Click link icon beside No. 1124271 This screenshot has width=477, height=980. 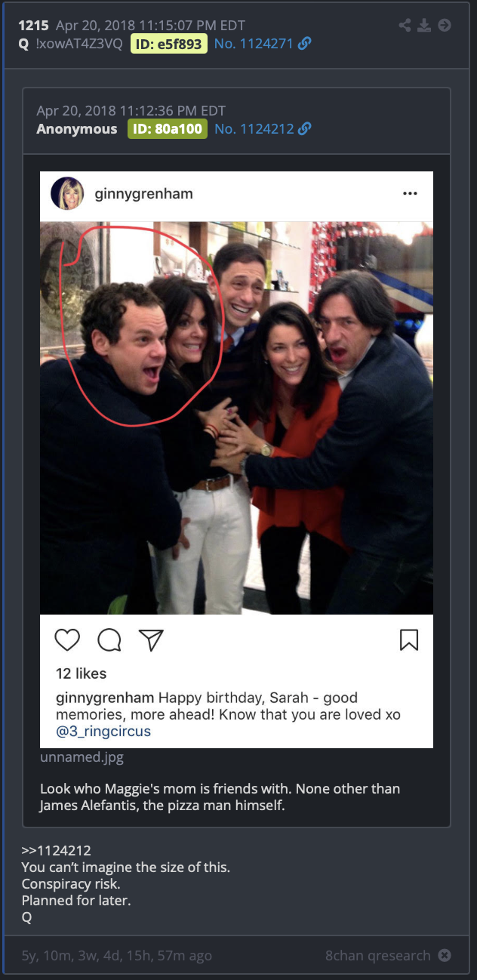point(305,44)
